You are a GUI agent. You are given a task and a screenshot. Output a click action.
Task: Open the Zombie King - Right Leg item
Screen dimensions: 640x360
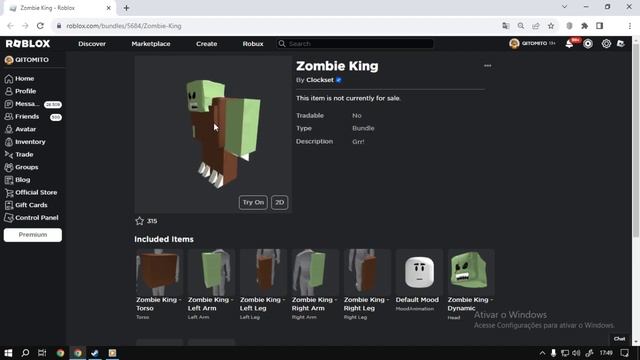tap(367, 284)
